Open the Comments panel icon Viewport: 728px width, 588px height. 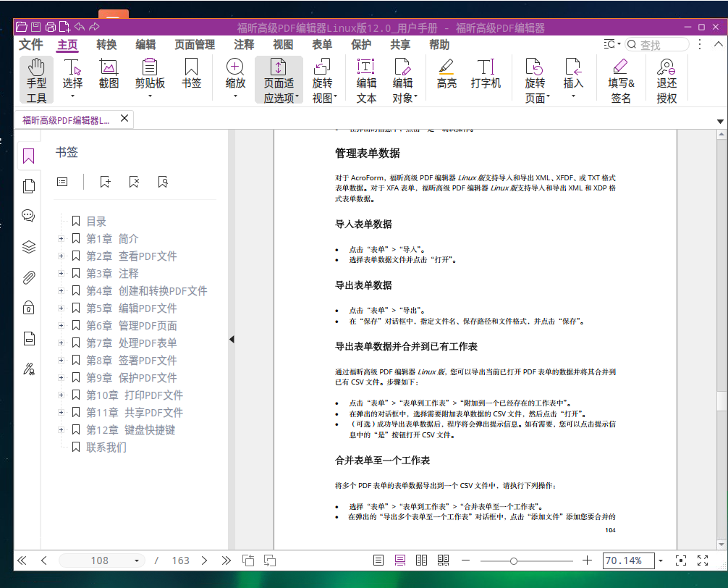[x=28, y=216]
